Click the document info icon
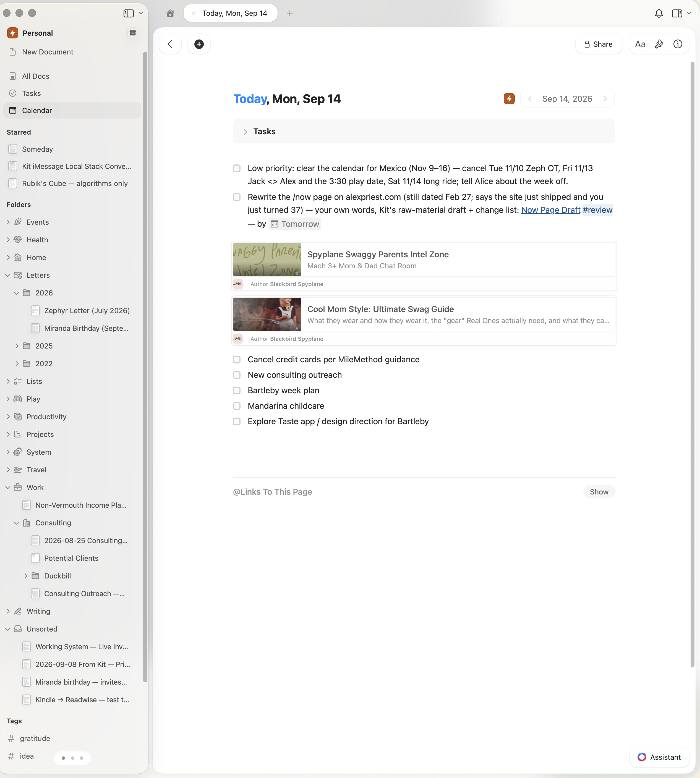Screen dimensions: 700x778 [678, 44]
